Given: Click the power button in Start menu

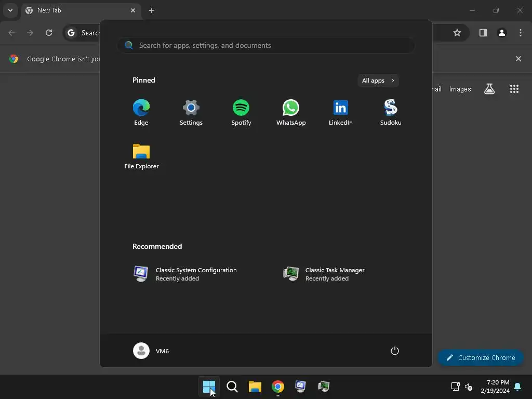Looking at the screenshot, I should coord(395,351).
